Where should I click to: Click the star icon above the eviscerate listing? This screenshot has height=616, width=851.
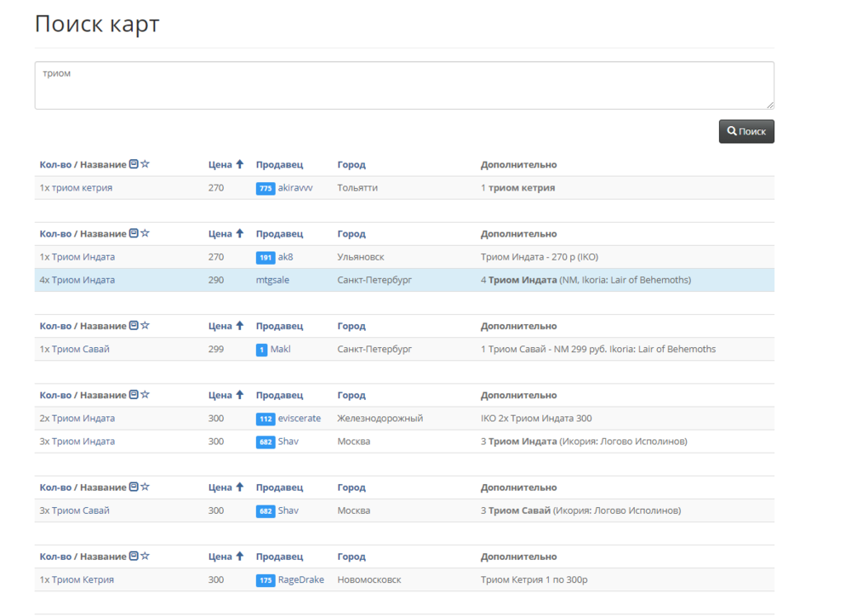click(145, 395)
